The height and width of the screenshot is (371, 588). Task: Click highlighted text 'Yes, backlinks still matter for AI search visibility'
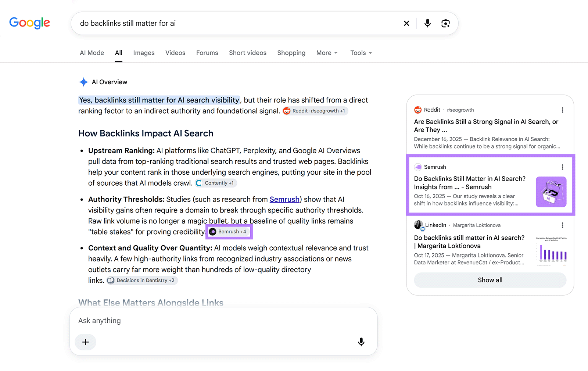(x=159, y=100)
